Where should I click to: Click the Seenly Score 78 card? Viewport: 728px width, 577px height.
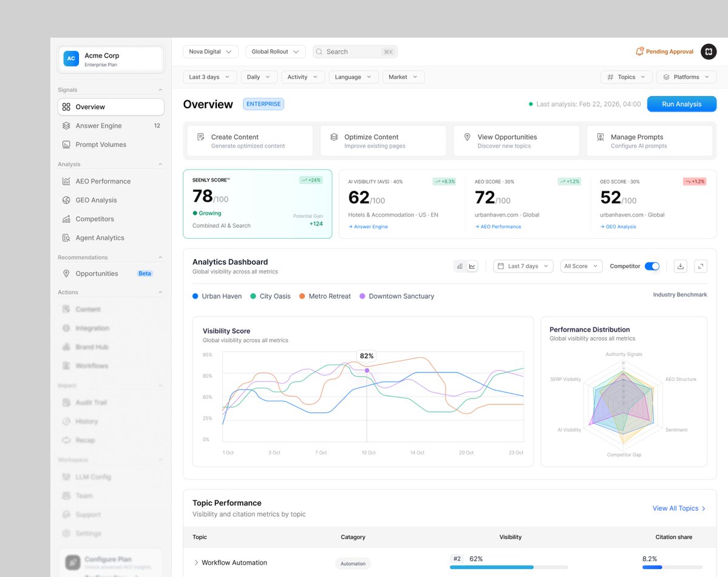point(257,204)
